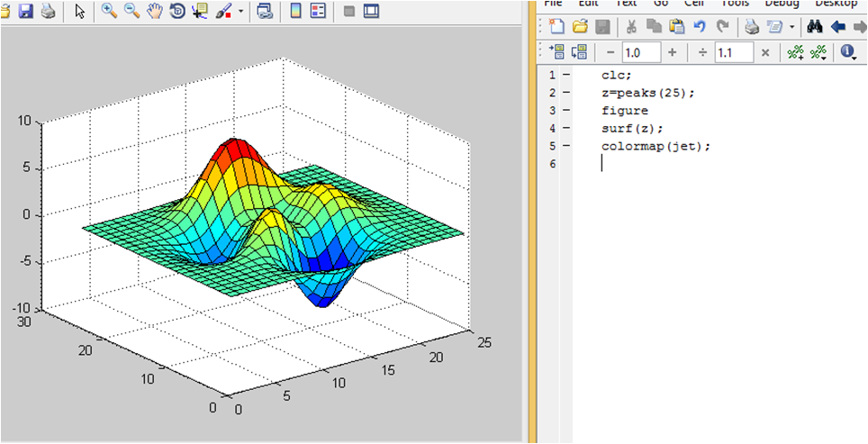This screenshot has height=444, width=868.
Task: Click the Publish document icon in editor
Action: [775, 25]
